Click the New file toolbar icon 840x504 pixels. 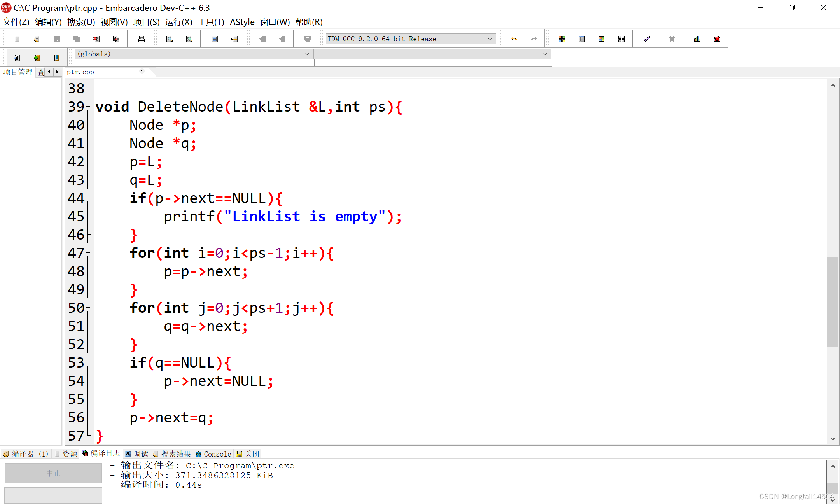pyautogui.click(x=17, y=39)
